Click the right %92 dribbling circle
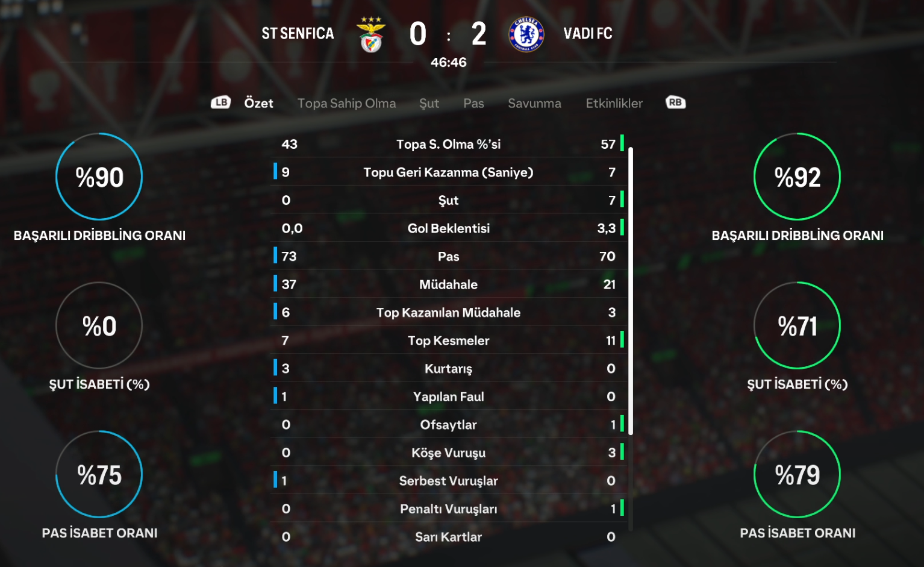 pos(797,177)
